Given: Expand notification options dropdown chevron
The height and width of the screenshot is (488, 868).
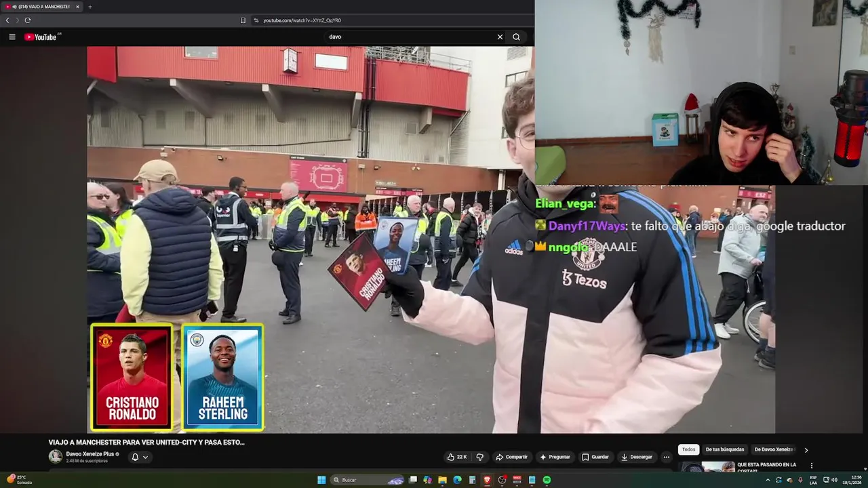Looking at the screenshot, I should 145,457.
